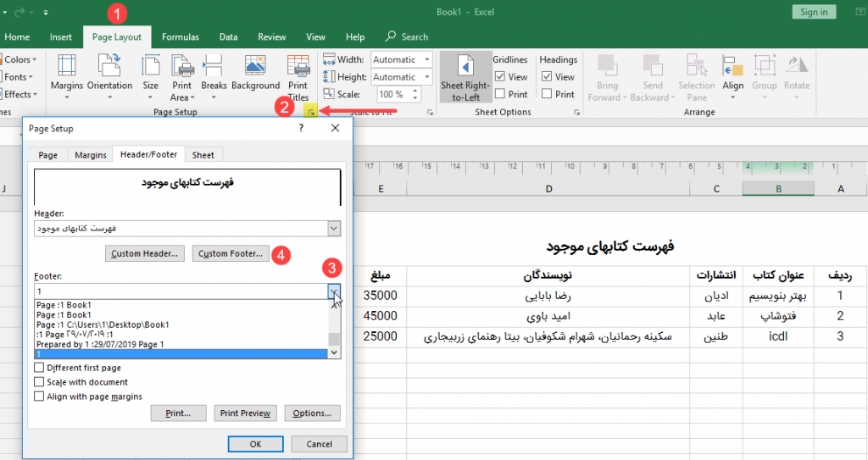The width and height of the screenshot is (868, 460).
Task: Enable Scale with document checkbox
Action: (x=39, y=382)
